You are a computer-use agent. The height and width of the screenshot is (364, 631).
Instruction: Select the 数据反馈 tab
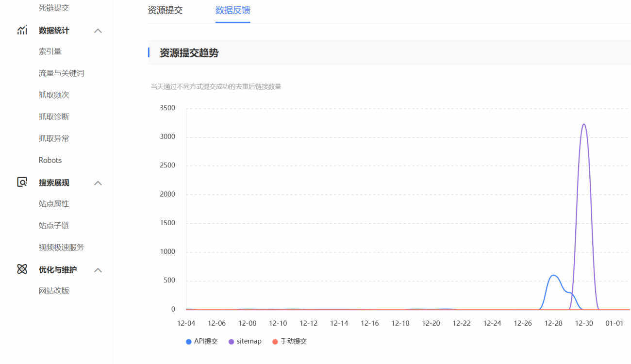(232, 10)
